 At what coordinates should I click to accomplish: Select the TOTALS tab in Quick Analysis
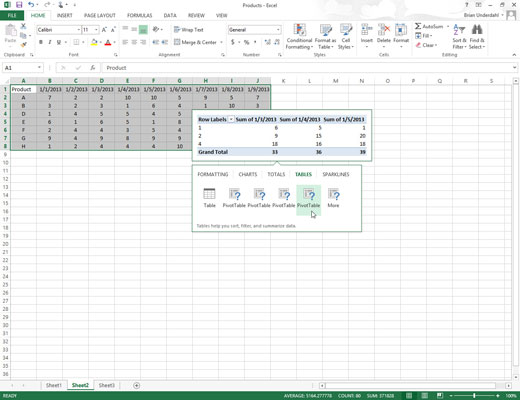point(276,174)
